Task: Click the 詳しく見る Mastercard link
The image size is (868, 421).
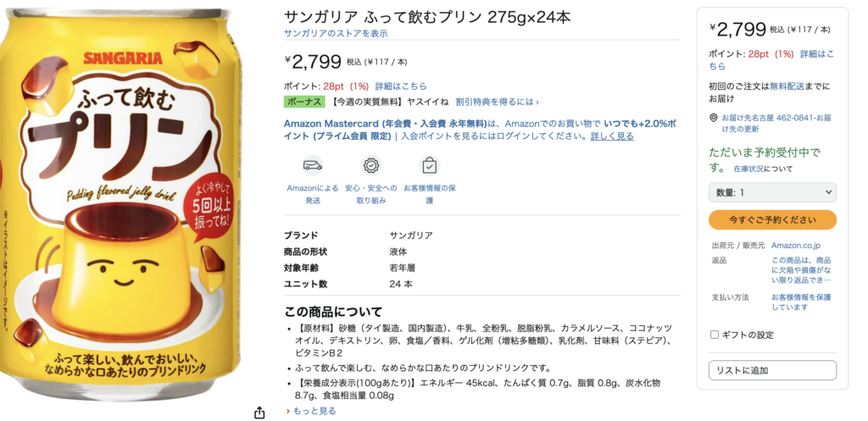Action: [612, 136]
